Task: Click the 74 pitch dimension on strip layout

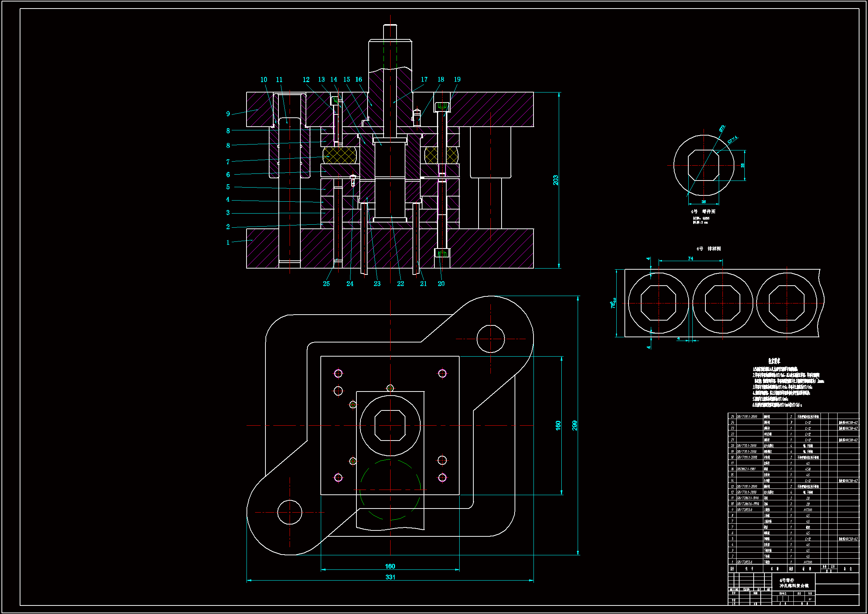Action: click(x=690, y=259)
